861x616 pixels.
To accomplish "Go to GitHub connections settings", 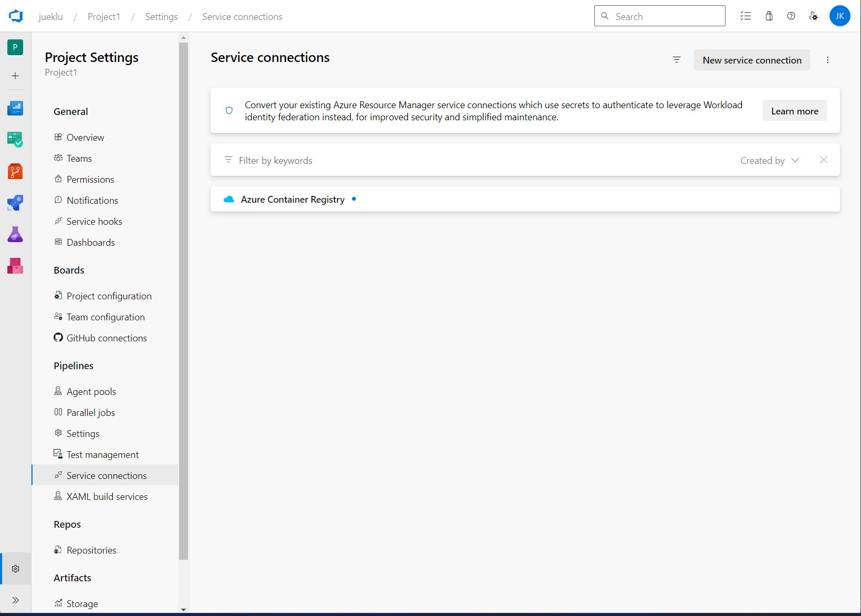I will click(107, 338).
